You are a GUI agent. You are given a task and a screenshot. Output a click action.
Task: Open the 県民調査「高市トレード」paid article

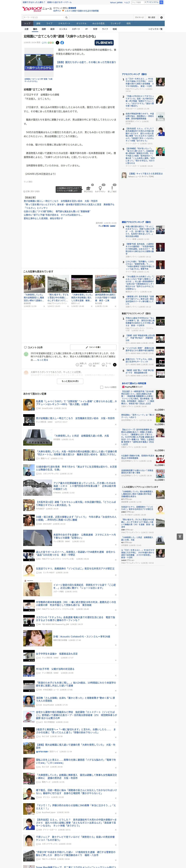(x=138, y=416)
